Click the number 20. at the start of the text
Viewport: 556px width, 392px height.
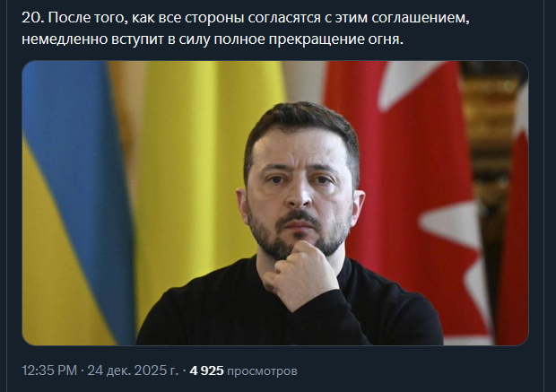33,18
